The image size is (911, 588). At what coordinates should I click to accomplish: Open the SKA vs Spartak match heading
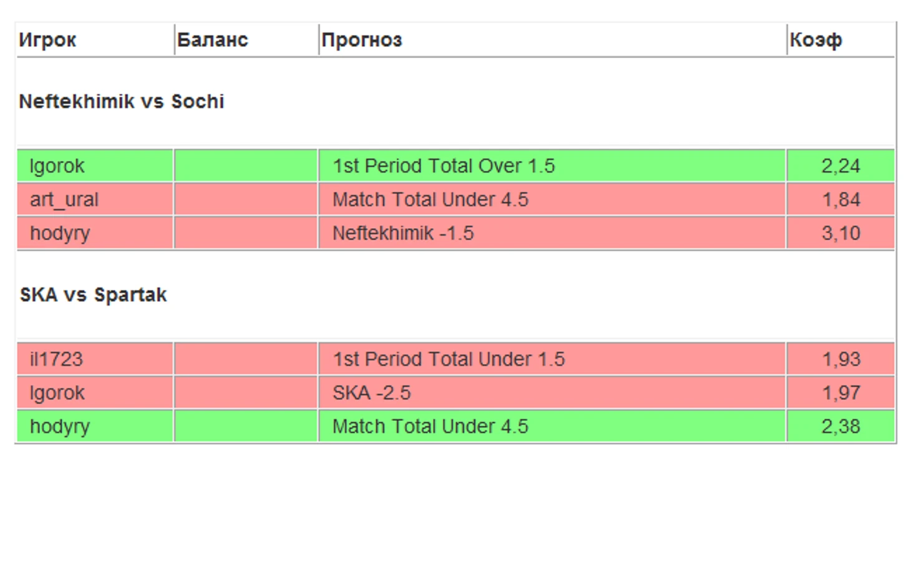coord(94,294)
